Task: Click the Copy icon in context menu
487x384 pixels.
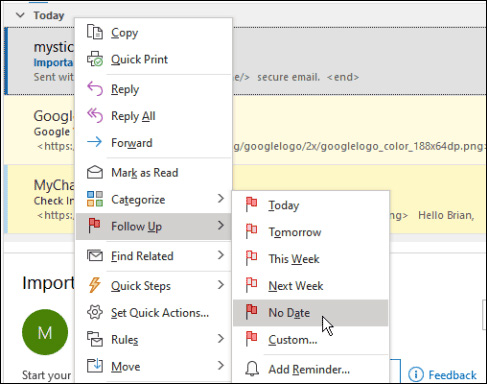Action: point(95,32)
